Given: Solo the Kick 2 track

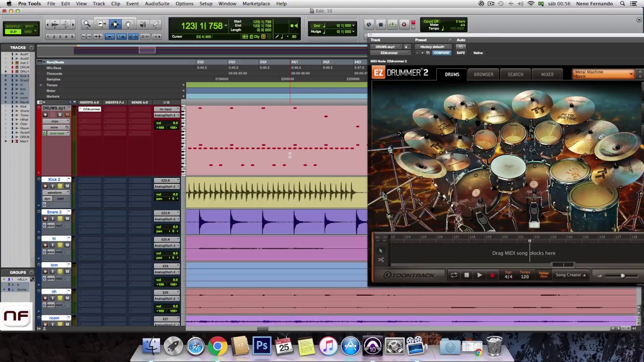Looking at the screenshot, I should pos(59,186).
